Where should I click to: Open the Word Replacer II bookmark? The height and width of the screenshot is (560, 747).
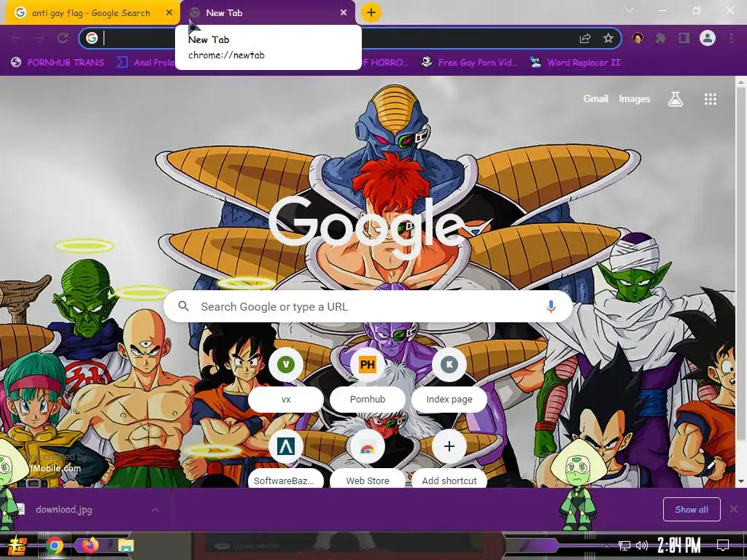click(x=575, y=63)
